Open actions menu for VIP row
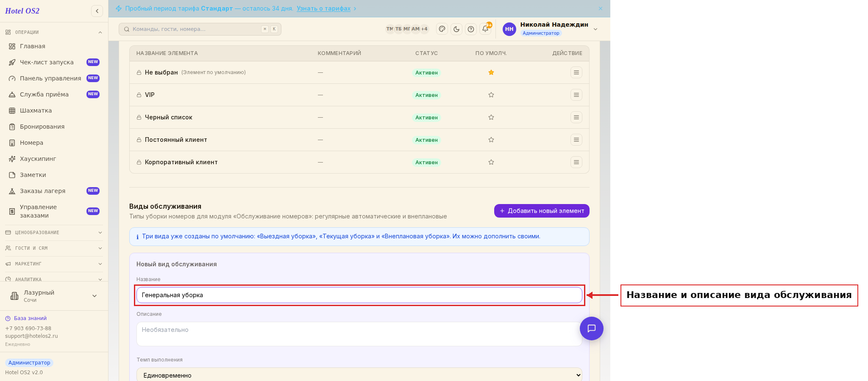This screenshot has height=381, width=868. pos(576,95)
